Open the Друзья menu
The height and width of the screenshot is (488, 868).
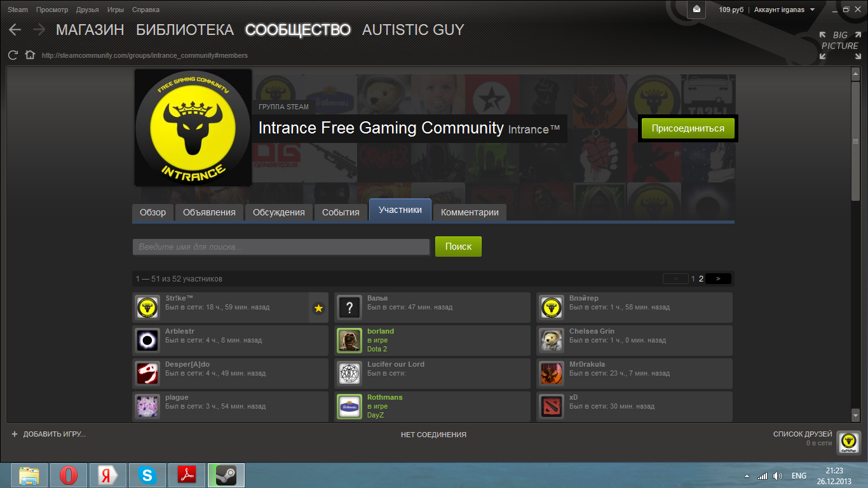87,10
